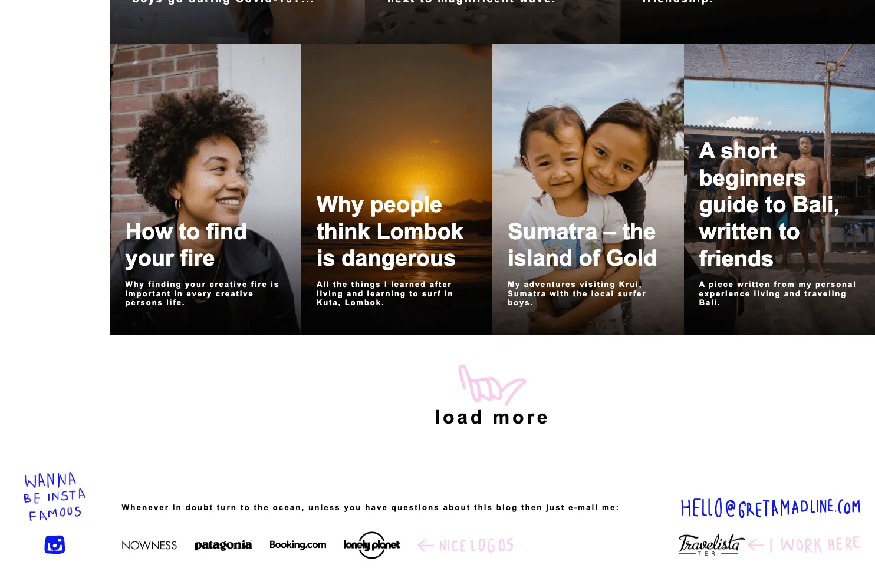Open the Booking.com logo

click(298, 544)
